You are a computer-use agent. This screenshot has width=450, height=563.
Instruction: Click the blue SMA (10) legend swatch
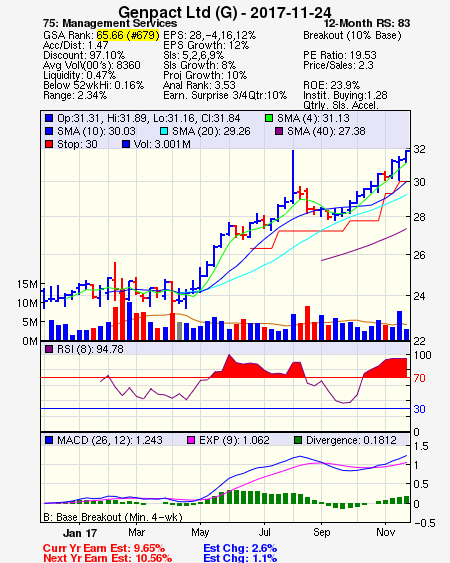pyautogui.click(x=49, y=131)
